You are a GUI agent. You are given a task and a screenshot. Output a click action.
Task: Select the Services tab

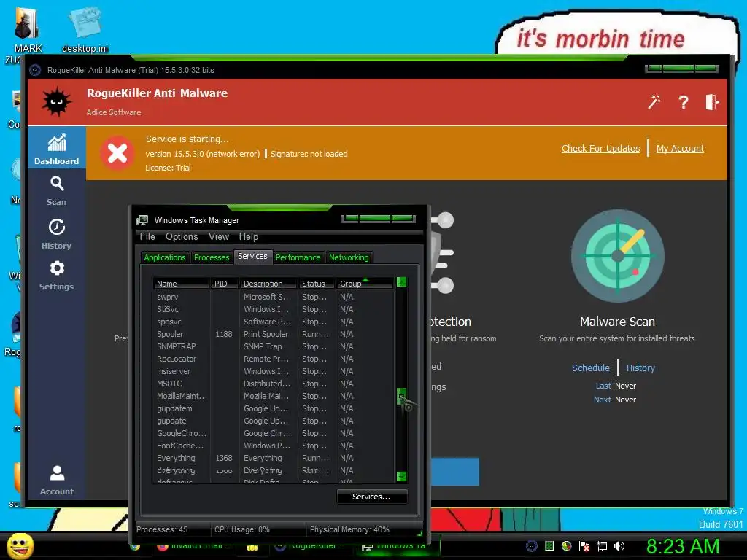point(252,256)
